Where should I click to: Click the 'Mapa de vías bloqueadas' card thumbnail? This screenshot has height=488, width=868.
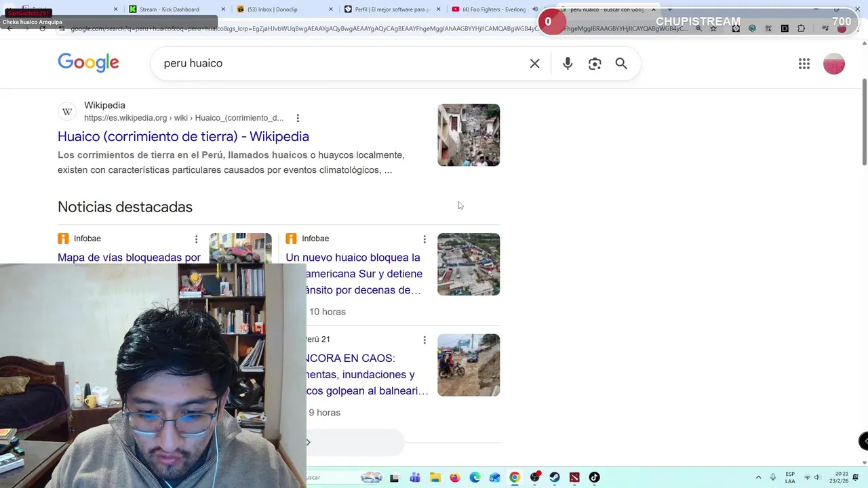tap(241, 248)
